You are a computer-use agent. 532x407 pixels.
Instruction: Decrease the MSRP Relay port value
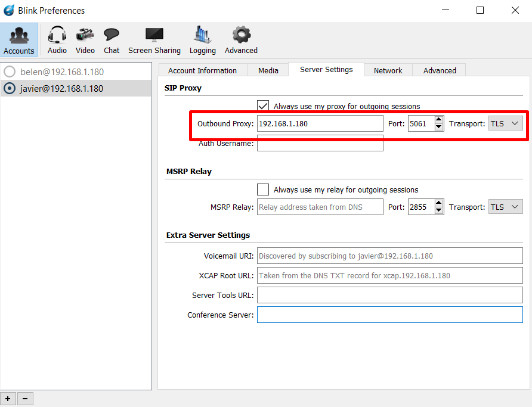coord(439,211)
